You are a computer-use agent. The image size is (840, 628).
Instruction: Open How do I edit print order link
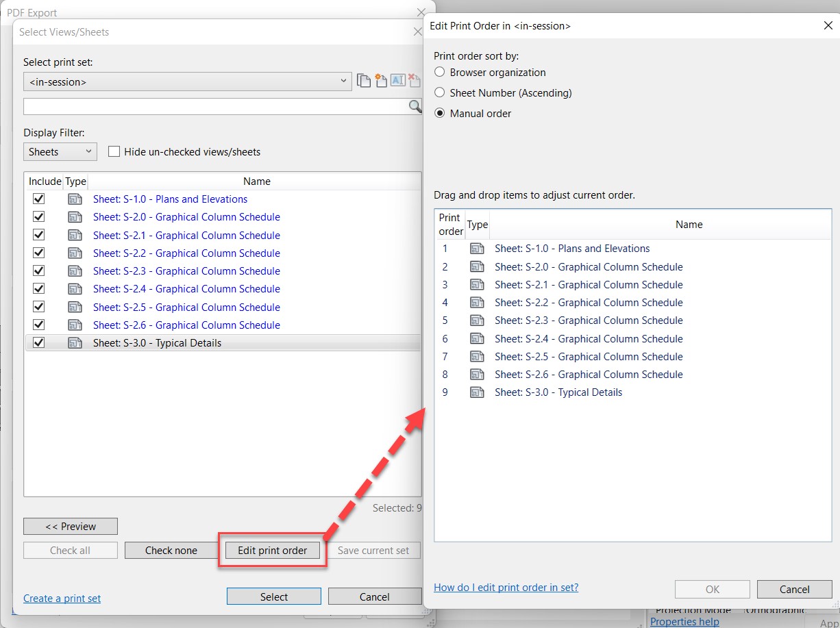506,588
